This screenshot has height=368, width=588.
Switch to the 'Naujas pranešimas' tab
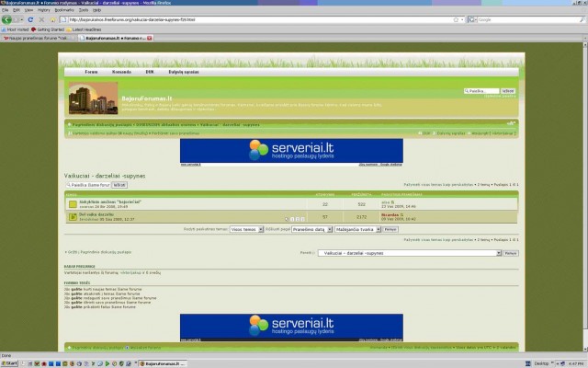(39, 38)
